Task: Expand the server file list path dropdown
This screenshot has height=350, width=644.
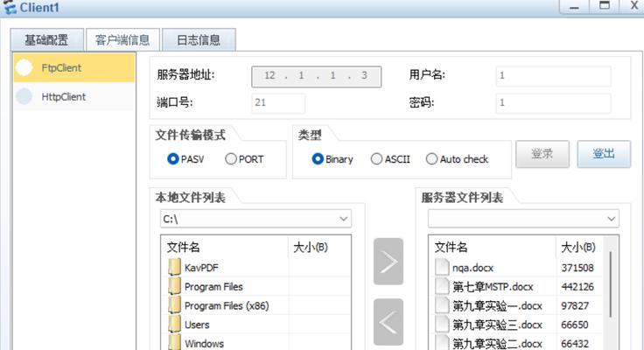Action: point(611,219)
